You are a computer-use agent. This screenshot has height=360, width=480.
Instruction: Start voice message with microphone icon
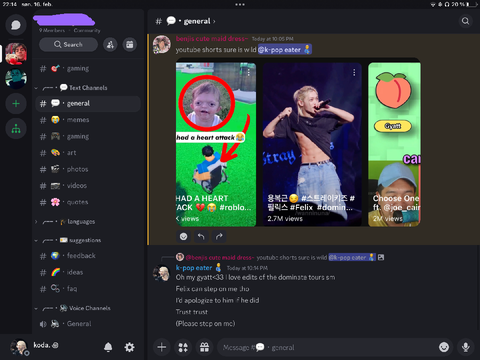(466, 347)
